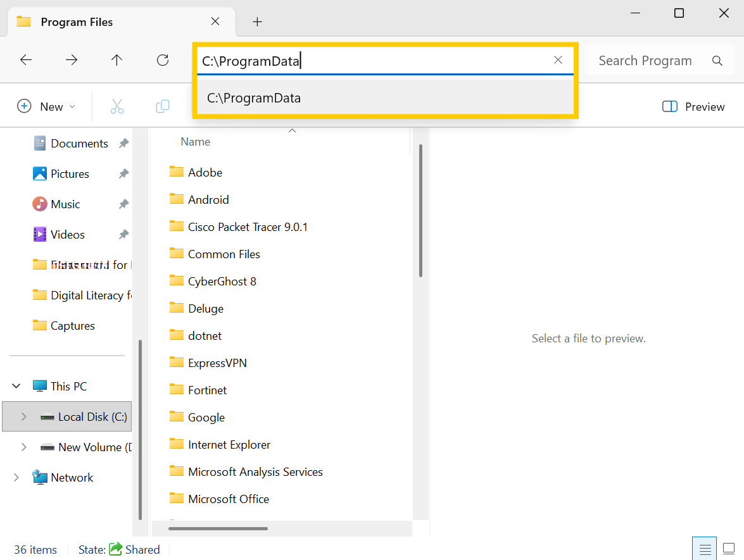Screen dimensions: 744x560
Task: Unpin Music via its pin icon
Action: [123, 204]
